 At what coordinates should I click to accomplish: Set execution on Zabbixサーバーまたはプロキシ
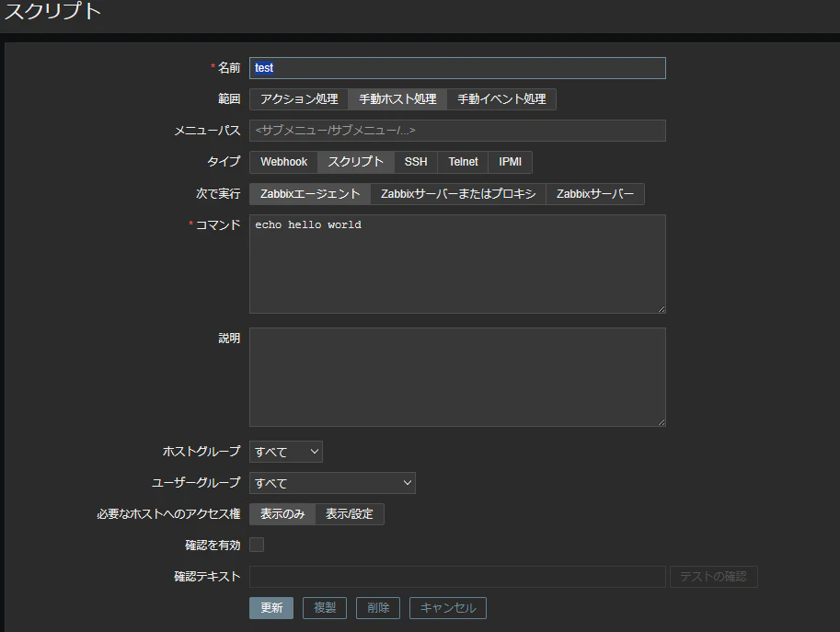coord(458,194)
